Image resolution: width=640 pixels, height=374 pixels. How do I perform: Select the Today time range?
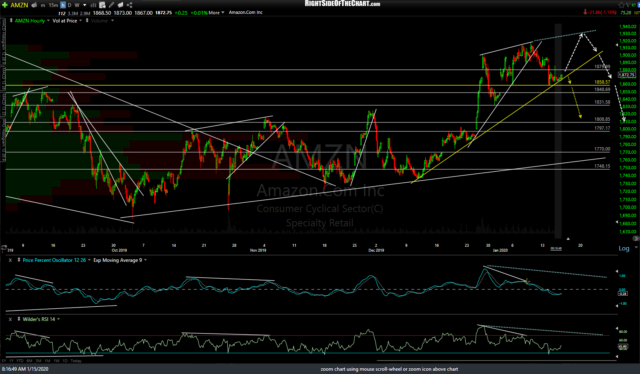click(76, 361)
